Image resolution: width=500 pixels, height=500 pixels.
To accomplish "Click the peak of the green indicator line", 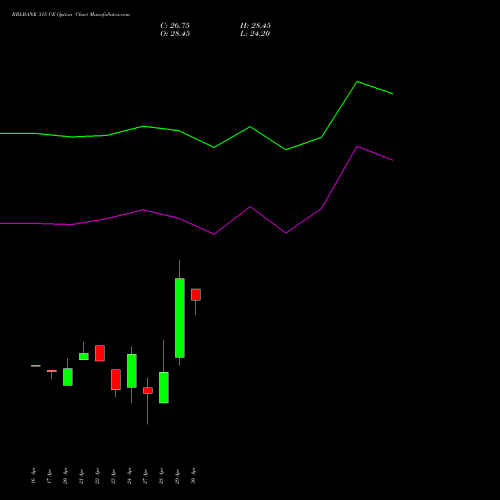I will coord(357,81).
